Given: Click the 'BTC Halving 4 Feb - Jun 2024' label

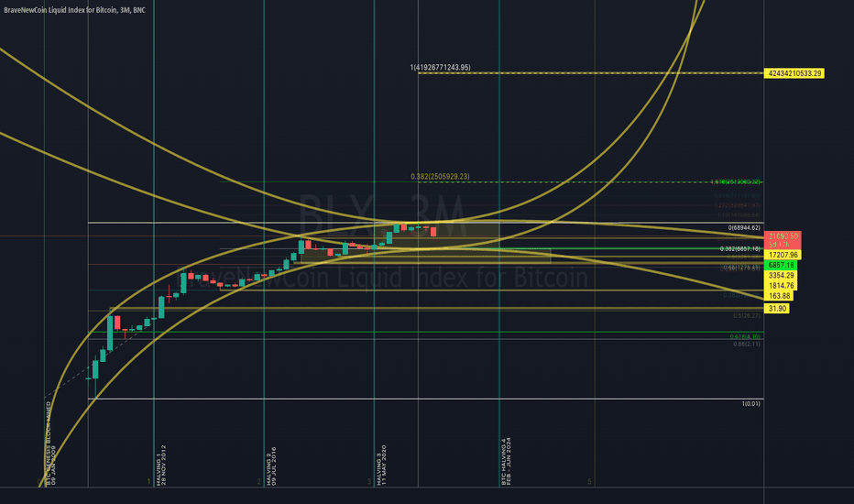Looking at the screenshot, I should tap(507, 461).
